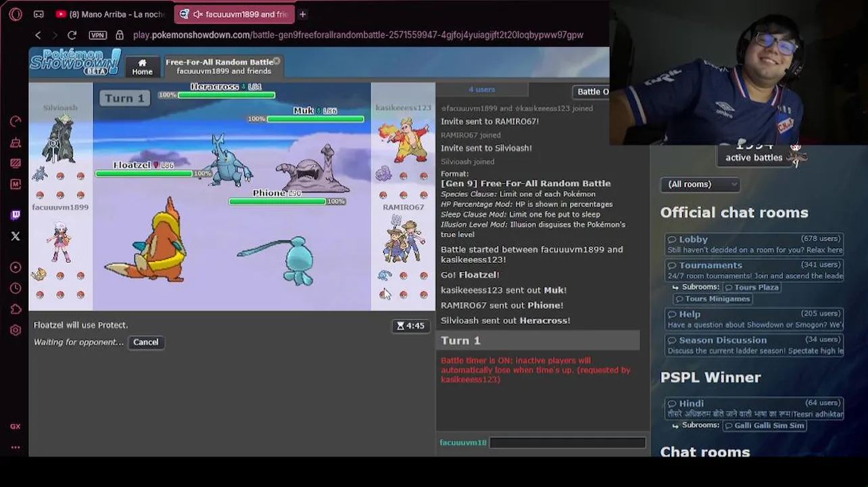The width and height of the screenshot is (868, 487).
Task: Join the Tournaments chat room
Action: click(x=754, y=271)
